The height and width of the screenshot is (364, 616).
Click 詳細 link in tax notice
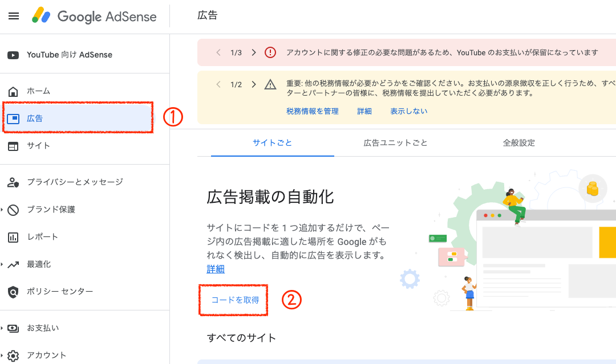tap(364, 112)
